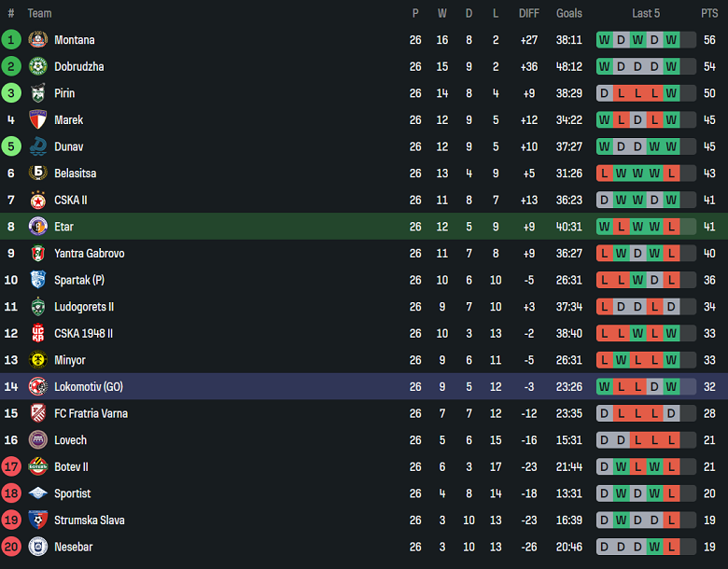The image size is (728, 569).
Task: Click Belasitsa's first L result badge
Action: (x=605, y=173)
